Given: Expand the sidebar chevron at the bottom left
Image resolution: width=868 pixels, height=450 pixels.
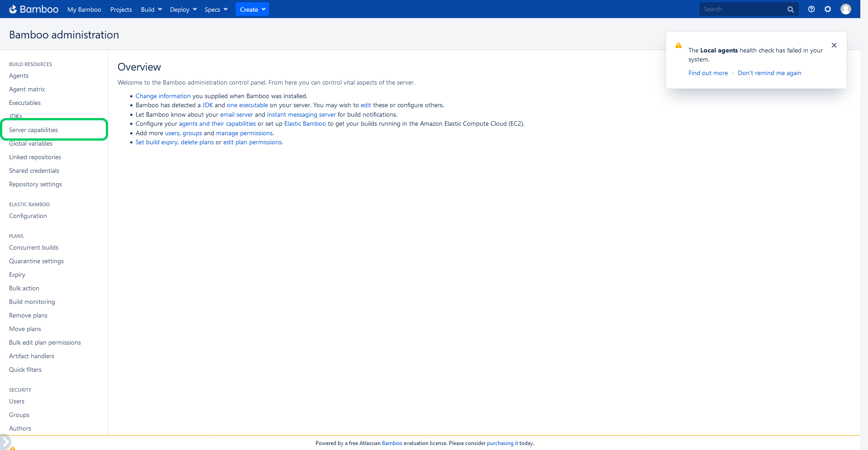Looking at the screenshot, I should pos(5,442).
